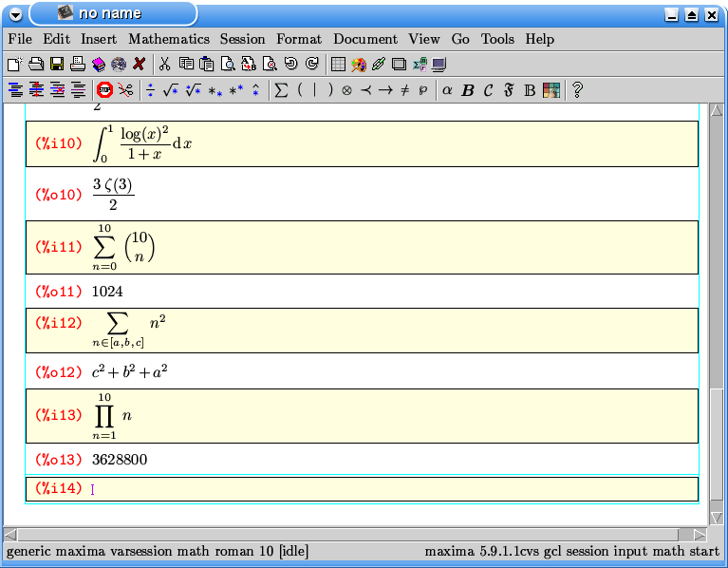Open a file using the folder icon

(x=36, y=64)
